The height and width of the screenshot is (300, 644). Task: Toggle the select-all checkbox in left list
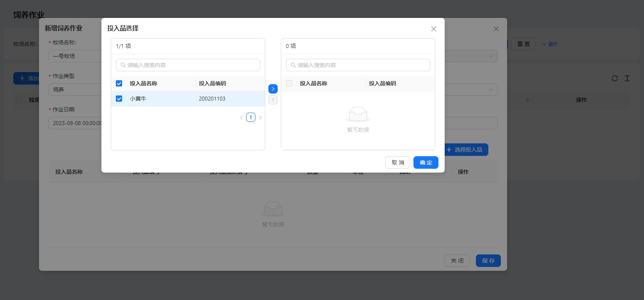tap(119, 83)
